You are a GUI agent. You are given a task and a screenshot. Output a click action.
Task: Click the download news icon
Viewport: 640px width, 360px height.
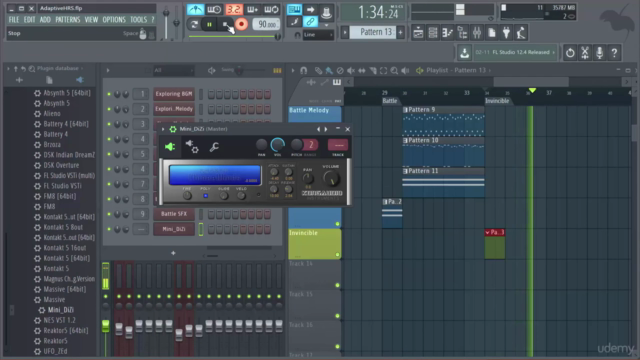pos(464,53)
